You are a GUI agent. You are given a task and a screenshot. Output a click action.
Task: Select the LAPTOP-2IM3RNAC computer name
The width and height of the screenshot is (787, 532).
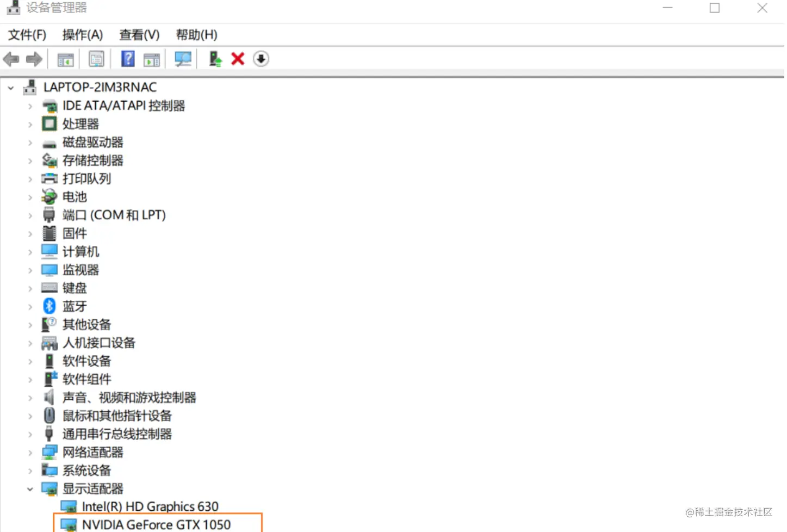[x=100, y=87]
